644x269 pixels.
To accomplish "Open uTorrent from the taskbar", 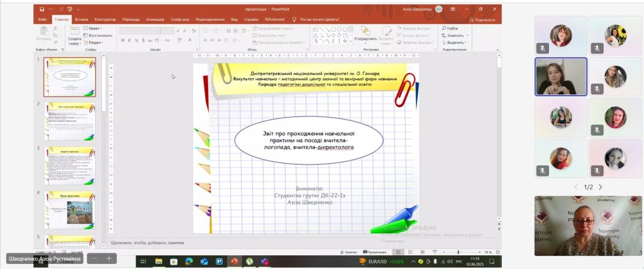I will (249, 261).
